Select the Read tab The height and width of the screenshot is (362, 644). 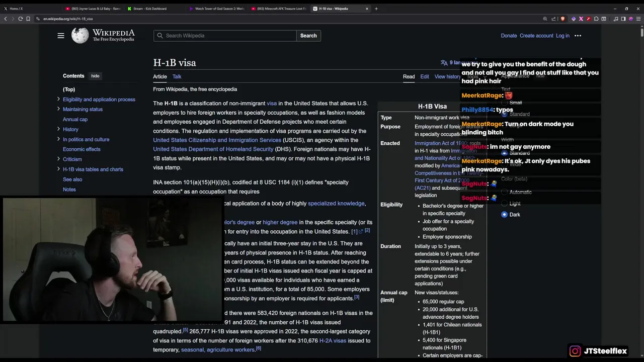tap(409, 76)
